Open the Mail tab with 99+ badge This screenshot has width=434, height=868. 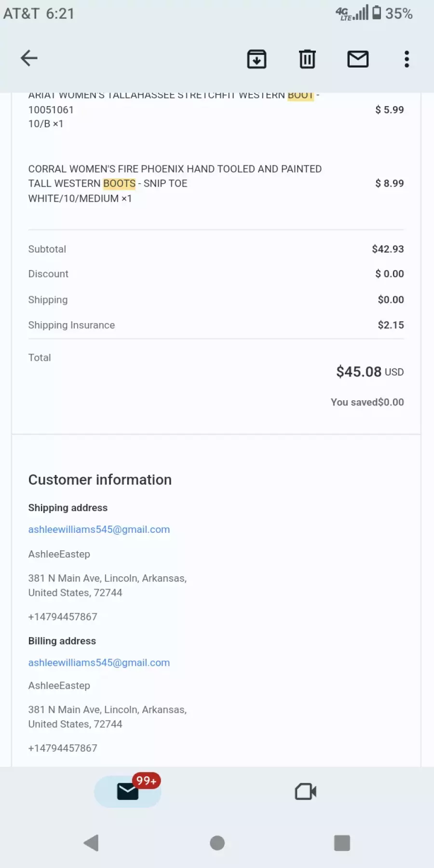coord(128,791)
